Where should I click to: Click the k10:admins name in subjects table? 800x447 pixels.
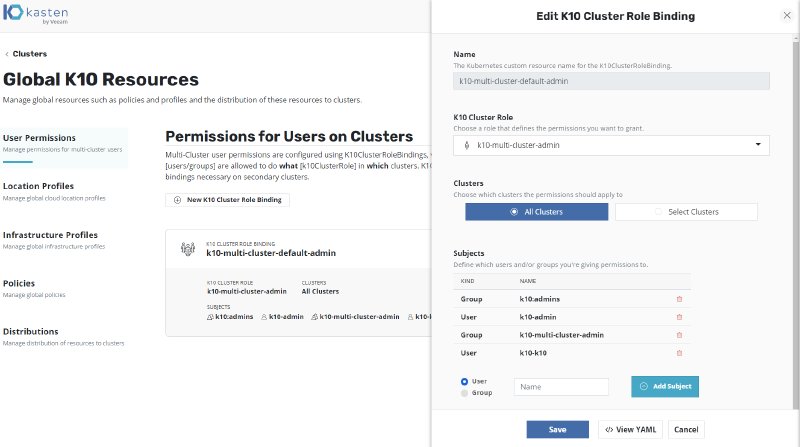pyautogui.click(x=539, y=299)
